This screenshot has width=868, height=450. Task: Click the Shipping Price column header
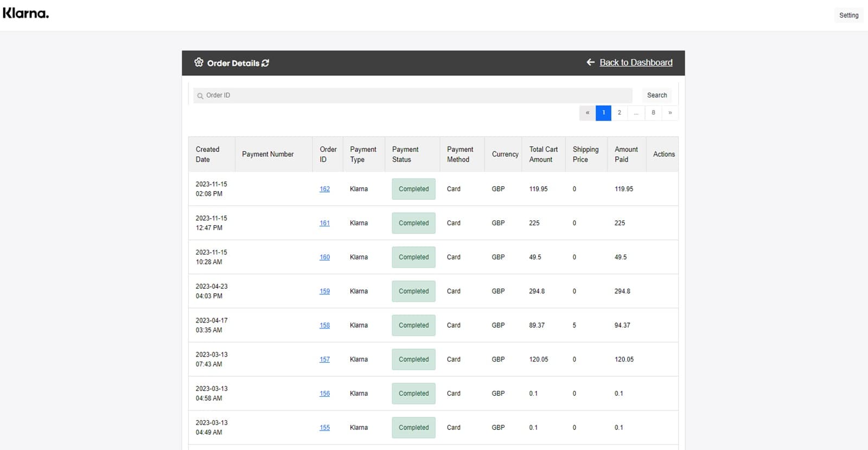[x=585, y=154]
